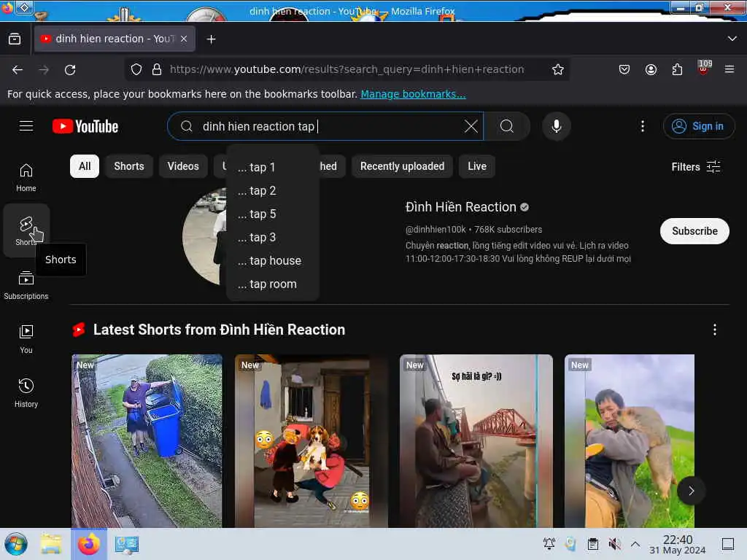
Task: Save page to Pocket icon
Action: [x=624, y=69]
